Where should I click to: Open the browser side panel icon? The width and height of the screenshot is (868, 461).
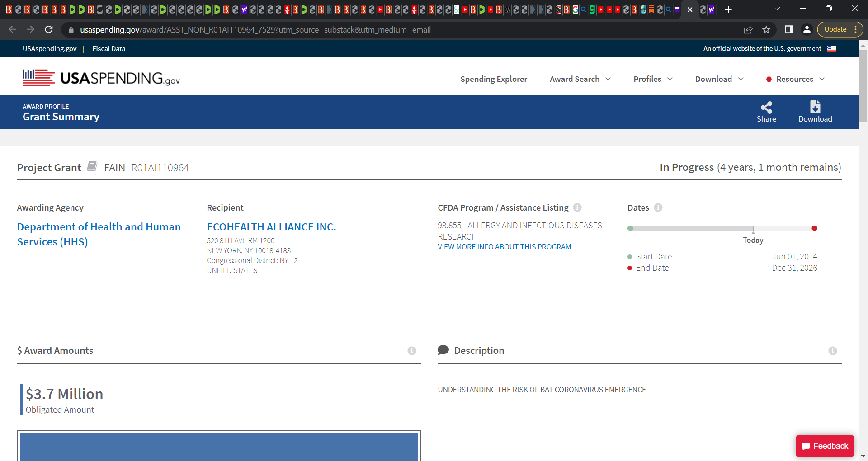789,29
